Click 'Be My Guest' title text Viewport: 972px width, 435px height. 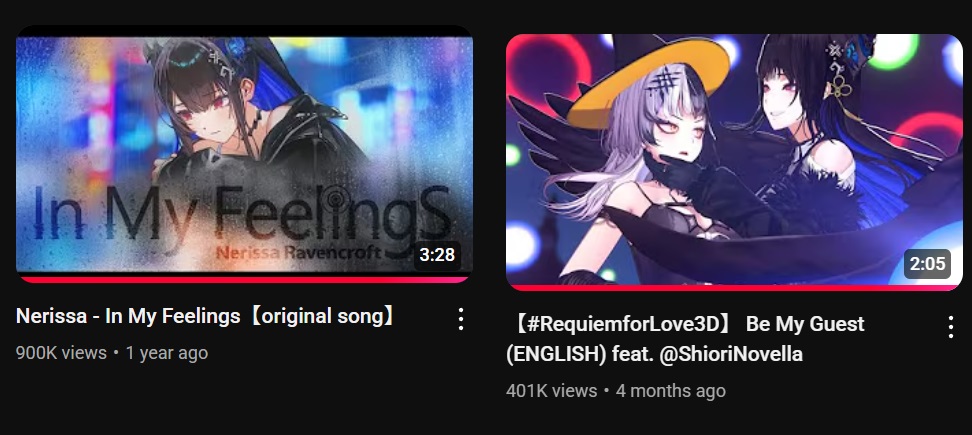pyautogui.click(x=805, y=324)
